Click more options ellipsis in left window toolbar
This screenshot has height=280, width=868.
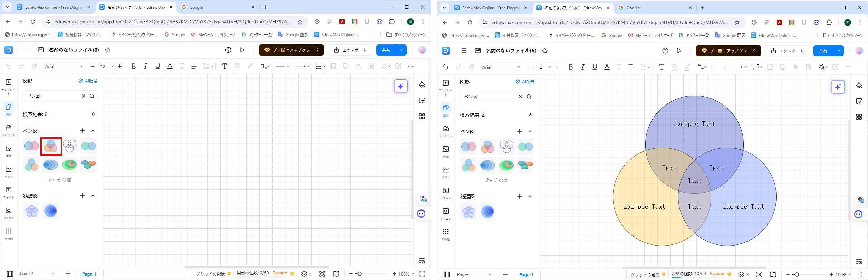(x=411, y=66)
